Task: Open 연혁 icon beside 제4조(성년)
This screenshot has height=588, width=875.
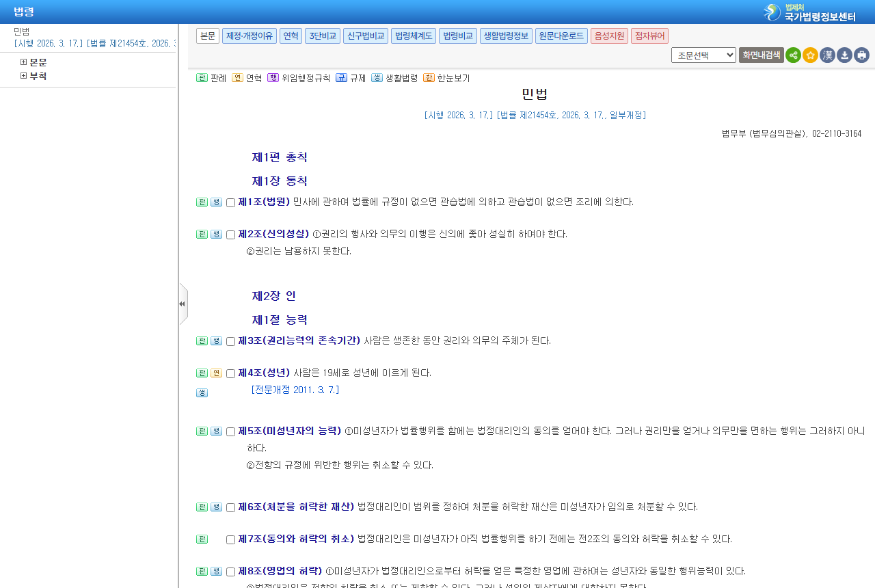Action: (x=216, y=373)
